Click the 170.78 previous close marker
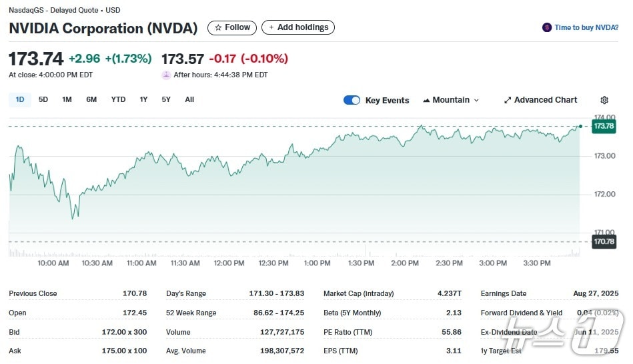Viewport: 633px width, 364px height. pos(604,241)
